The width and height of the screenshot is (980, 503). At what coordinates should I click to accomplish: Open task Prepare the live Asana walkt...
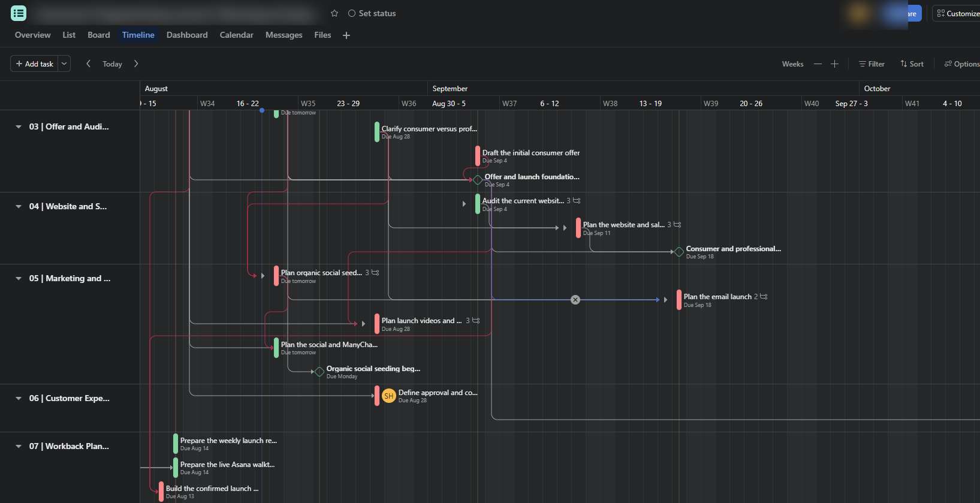(x=227, y=465)
